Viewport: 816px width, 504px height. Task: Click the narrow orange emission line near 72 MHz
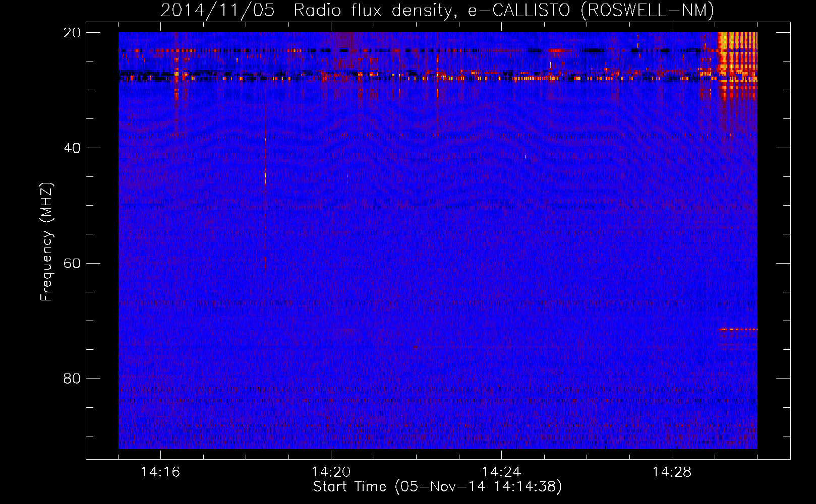coord(738,330)
